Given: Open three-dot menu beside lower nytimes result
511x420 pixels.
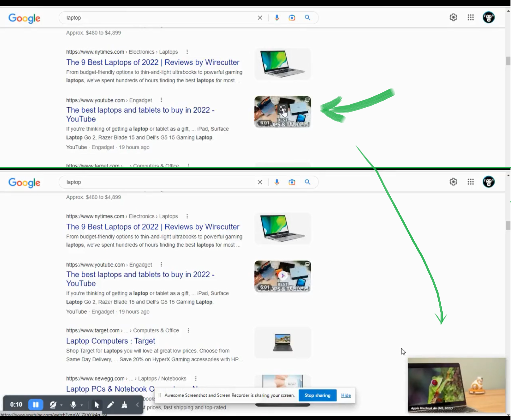Looking at the screenshot, I should [x=187, y=216].
